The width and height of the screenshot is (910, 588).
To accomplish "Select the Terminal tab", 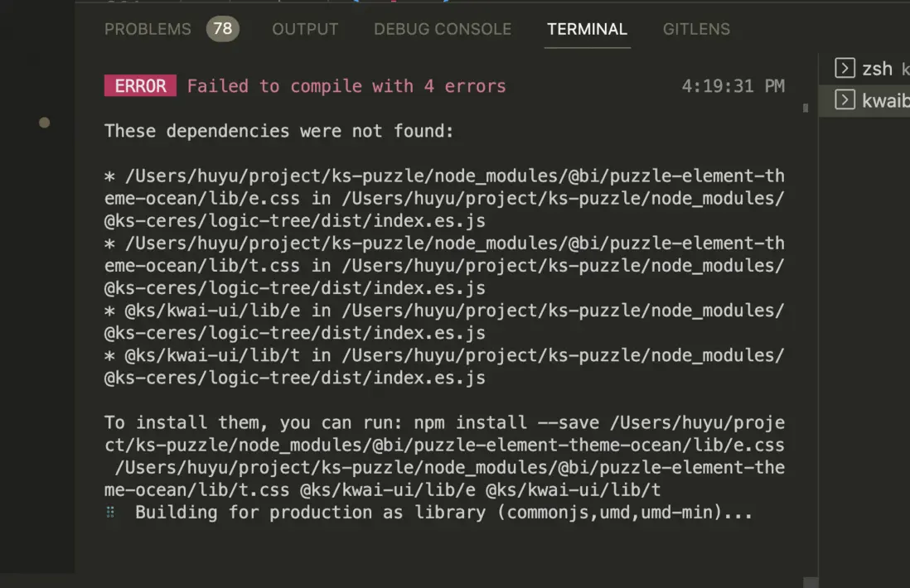I will 587,29.
